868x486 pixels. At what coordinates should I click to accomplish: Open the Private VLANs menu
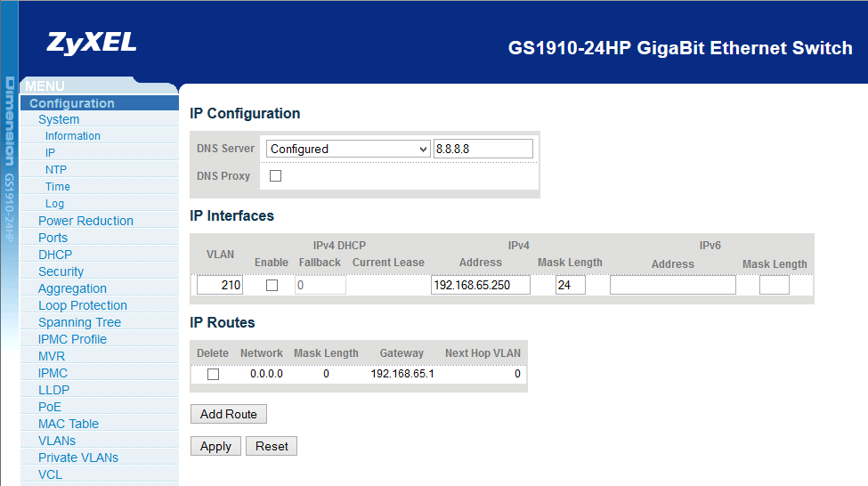pos(78,458)
